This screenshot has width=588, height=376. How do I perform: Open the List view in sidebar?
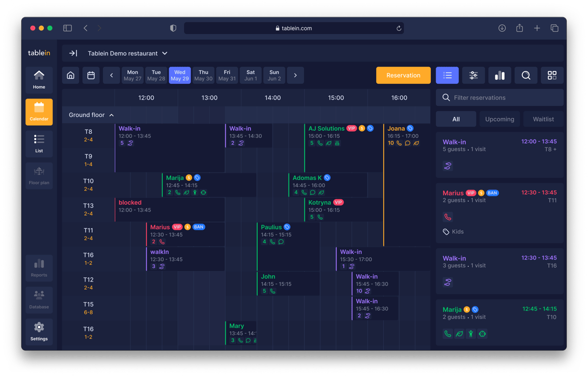point(39,143)
